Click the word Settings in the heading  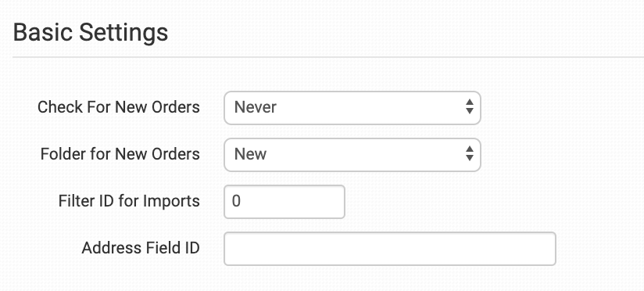123,33
